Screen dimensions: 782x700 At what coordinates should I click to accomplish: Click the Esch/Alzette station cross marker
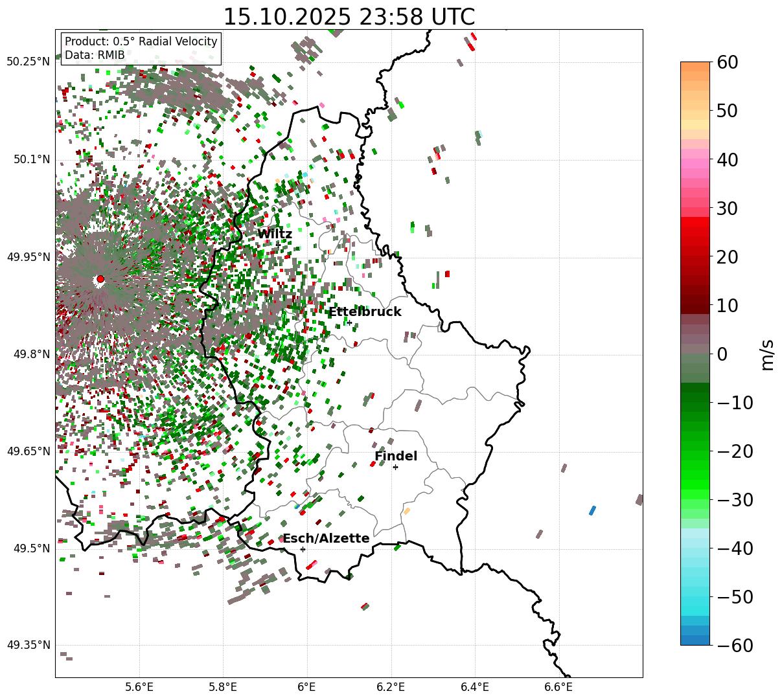pyautogui.click(x=303, y=549)
